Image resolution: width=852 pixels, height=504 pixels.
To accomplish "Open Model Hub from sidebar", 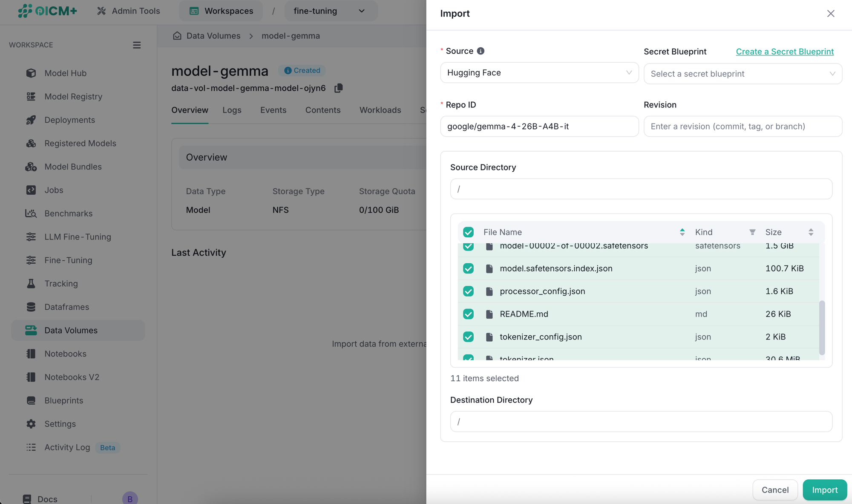I will [x=66, y=73].
